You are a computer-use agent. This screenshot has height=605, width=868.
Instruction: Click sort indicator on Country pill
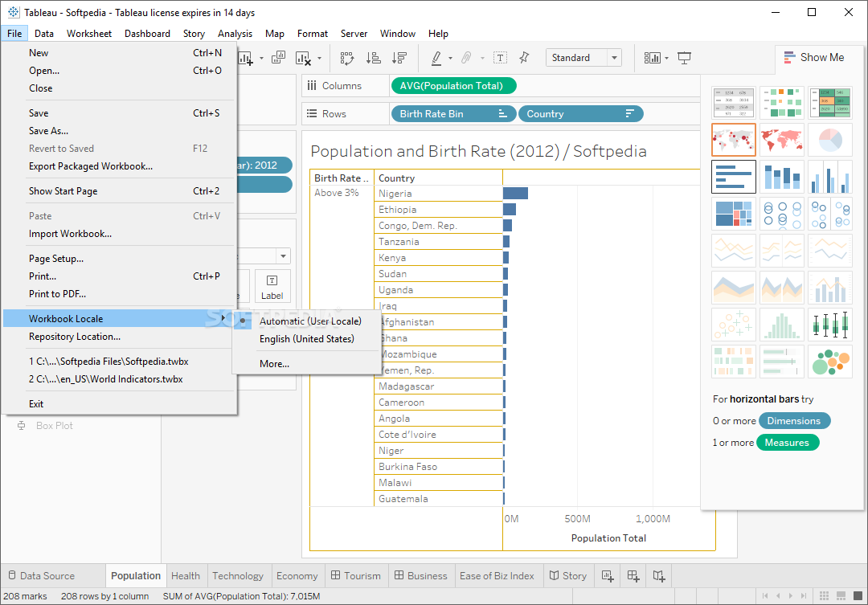[x=629, y=113]
